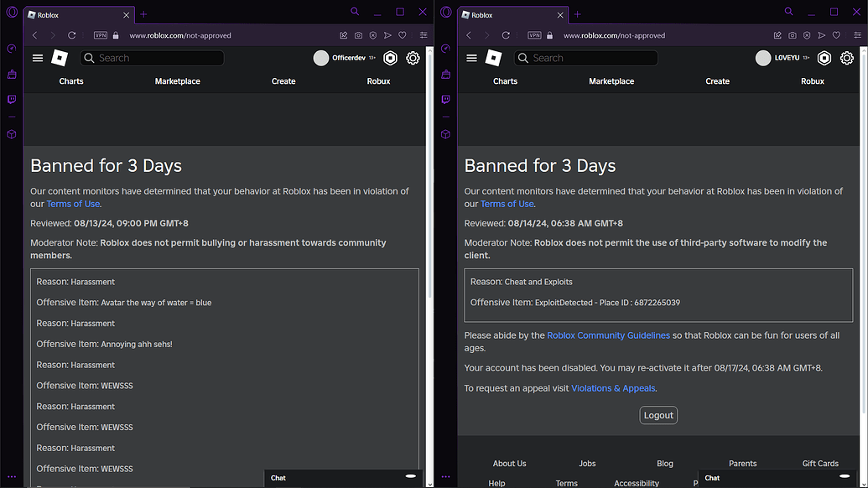Viewport: 868px width, 488px height.
Task: Click vertical scrollbar in right window
Action: click(x=864, y=232)
